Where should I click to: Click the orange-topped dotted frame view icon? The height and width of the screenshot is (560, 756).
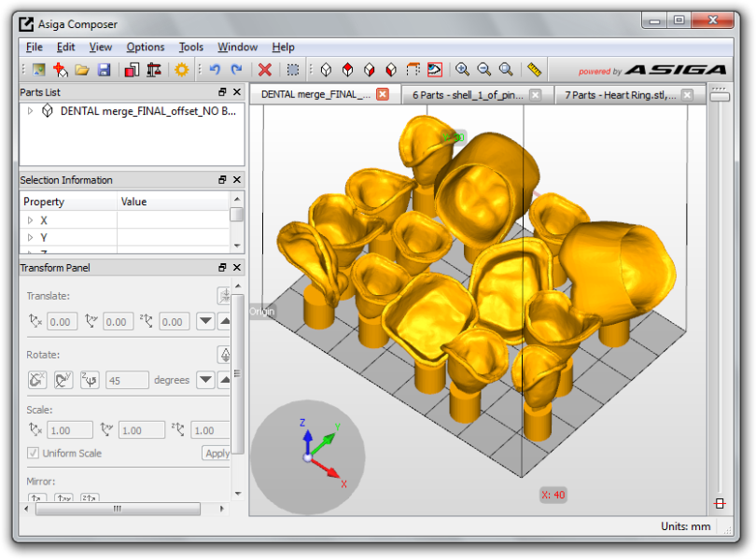[x=413, y=70]
